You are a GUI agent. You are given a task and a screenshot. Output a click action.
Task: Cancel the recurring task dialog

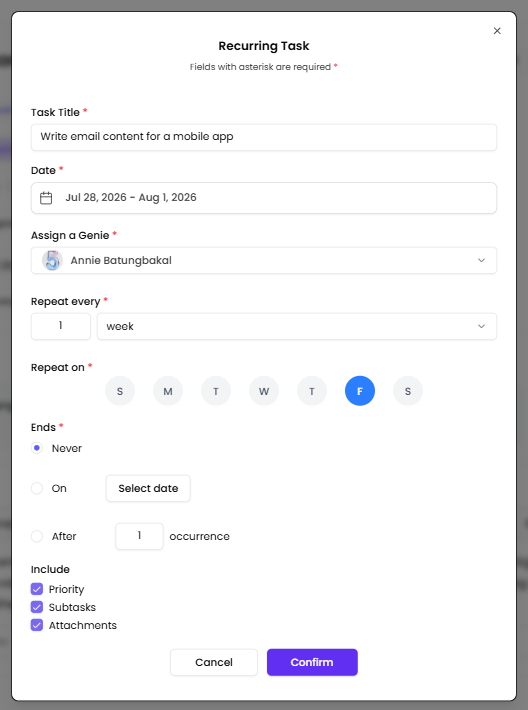214,662
